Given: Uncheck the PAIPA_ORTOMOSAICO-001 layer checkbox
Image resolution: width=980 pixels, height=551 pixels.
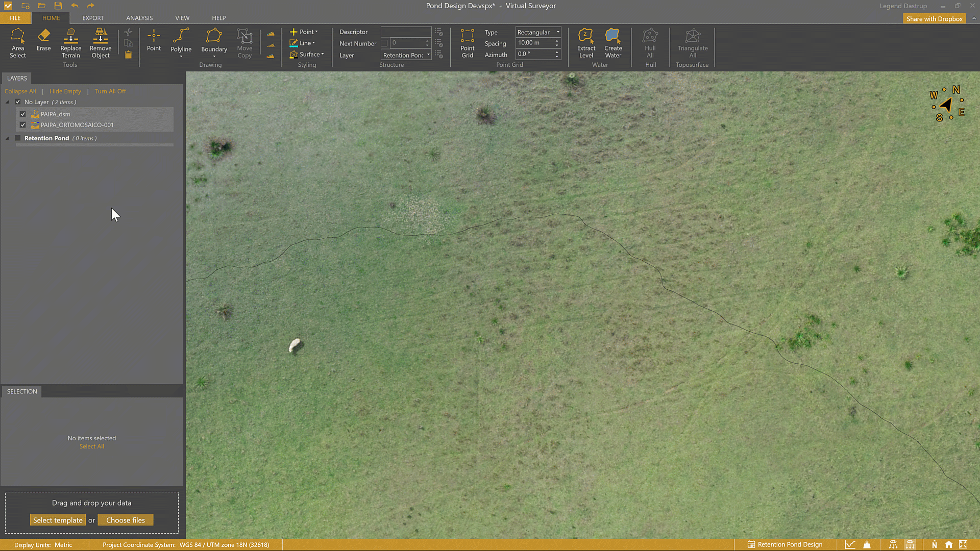Looking at the screenshot, I should click(23, 125).
